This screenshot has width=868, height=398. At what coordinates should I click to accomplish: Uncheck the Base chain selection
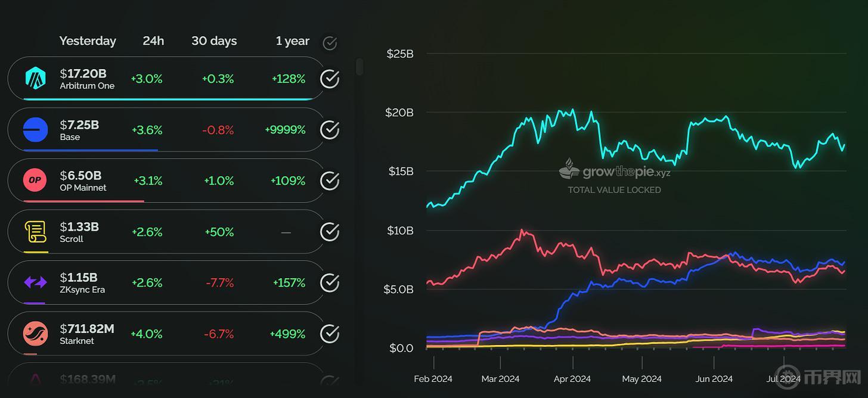[330, 130]
